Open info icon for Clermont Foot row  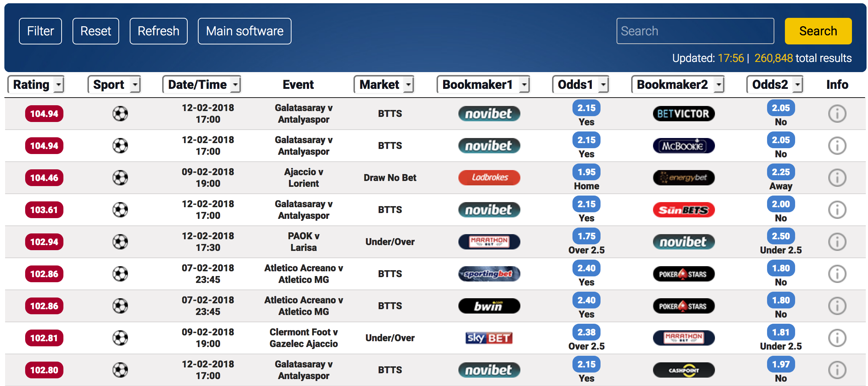pyautogui.click(x=837, y=338)
